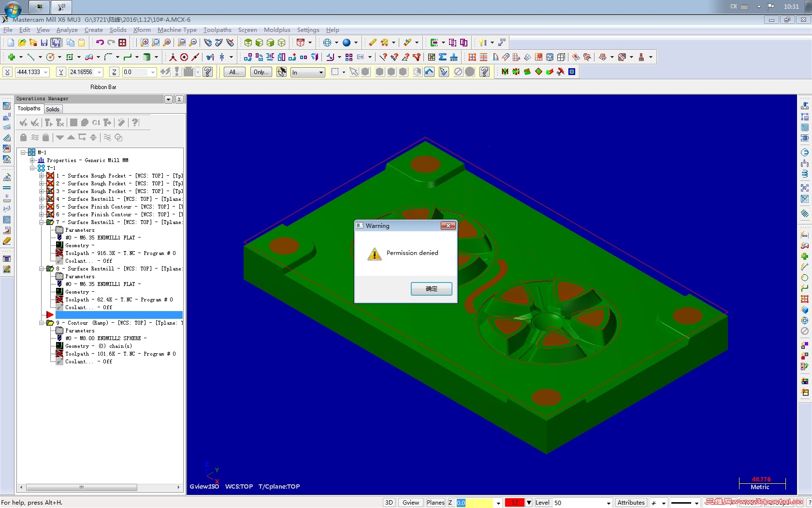Click the FastPoint X button
The width and height of the screenshot is (812, 508).
7,72
